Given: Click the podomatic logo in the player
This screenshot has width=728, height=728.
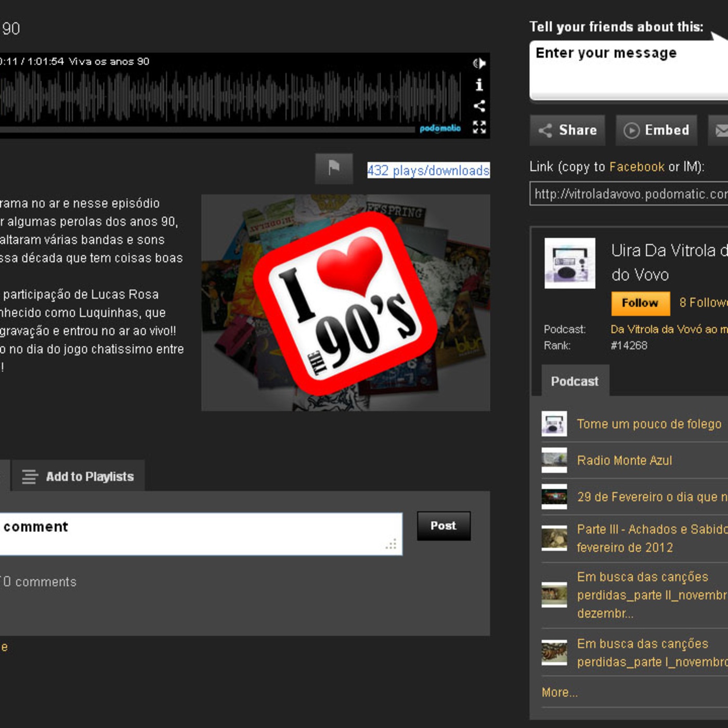Looking at the screenshot, I should click(x=440, y=128).
